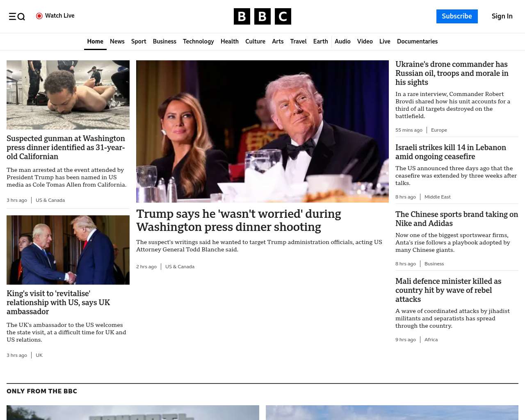Open the Travel section
The image size is (525, 420).
298,41
